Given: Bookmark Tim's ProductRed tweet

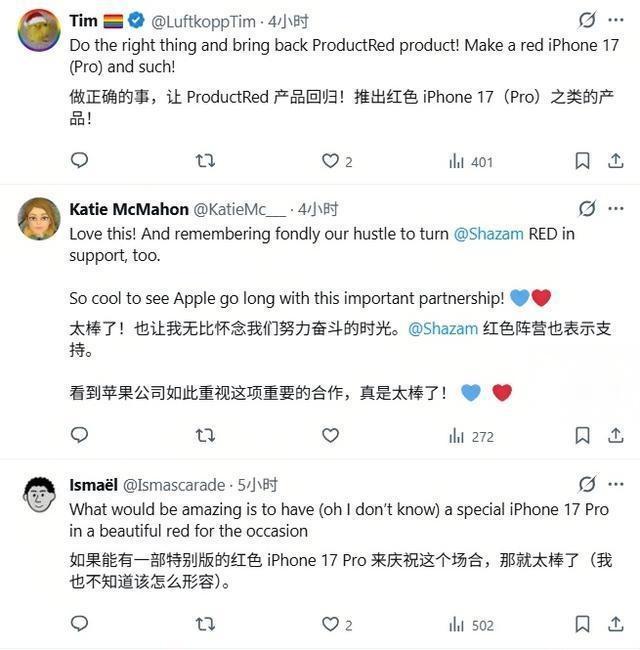Looking at the screenshot, I should [x=582, y=161].
